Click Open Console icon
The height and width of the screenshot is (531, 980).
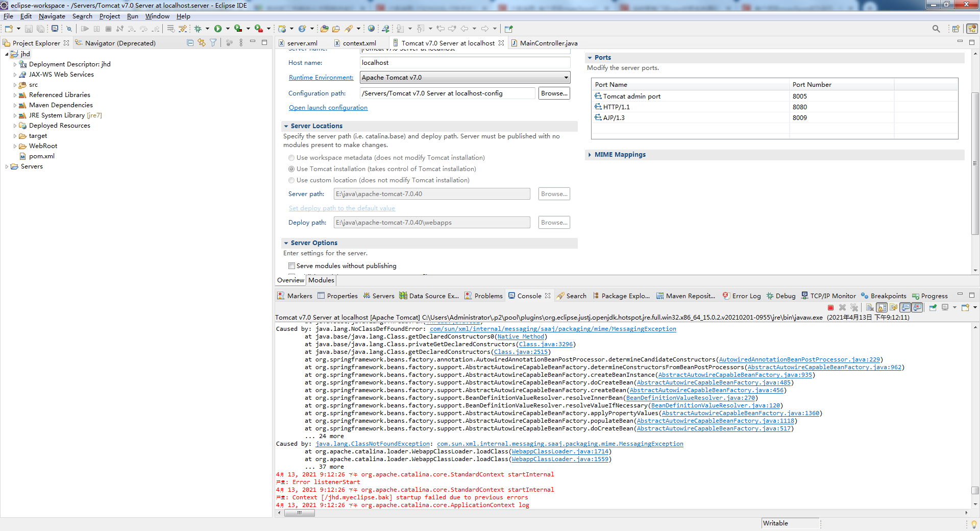tap(965, 307)
